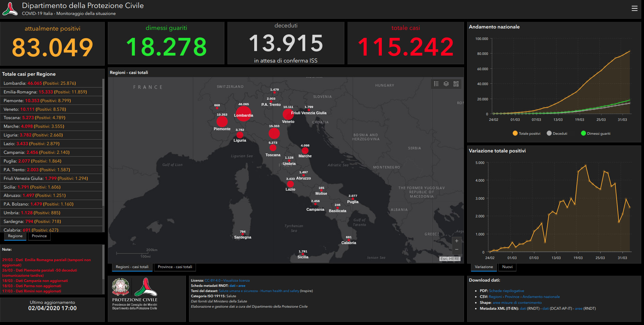Click the Italian Republic emblem in footer

point(120,287)
